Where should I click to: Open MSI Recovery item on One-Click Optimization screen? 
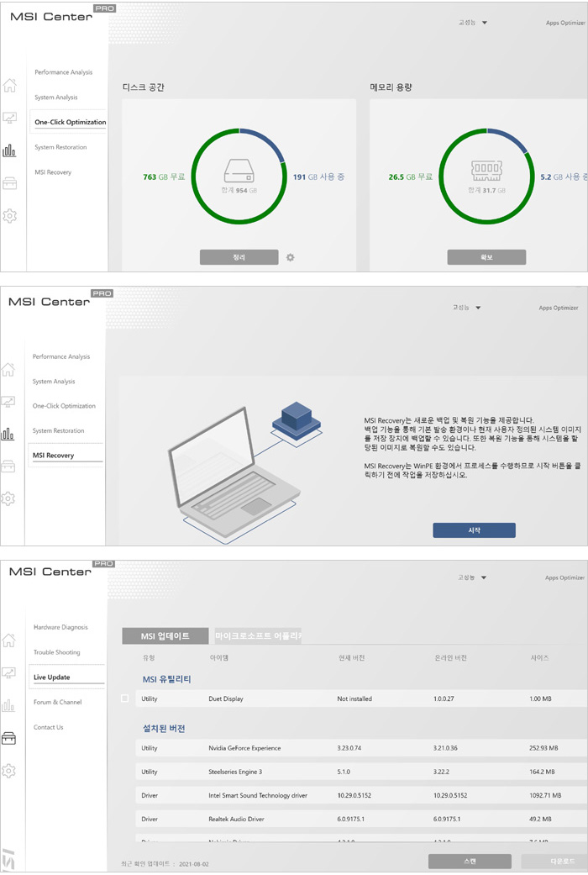tap(53, 172)
